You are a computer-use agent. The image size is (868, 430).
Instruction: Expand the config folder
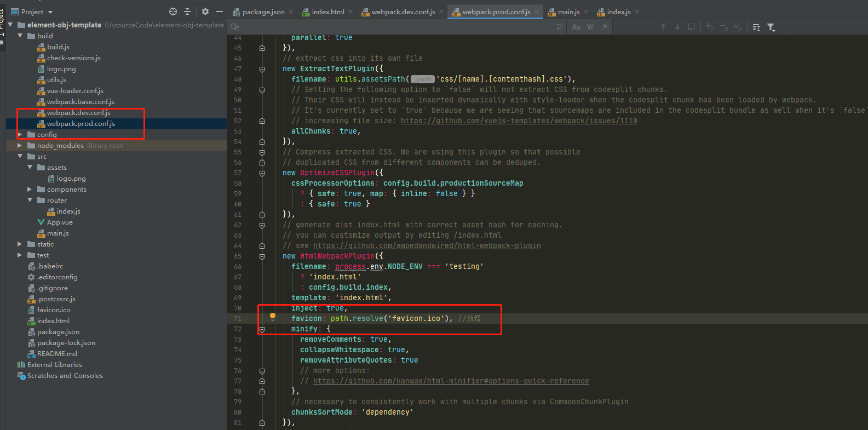tap(20, 134)
